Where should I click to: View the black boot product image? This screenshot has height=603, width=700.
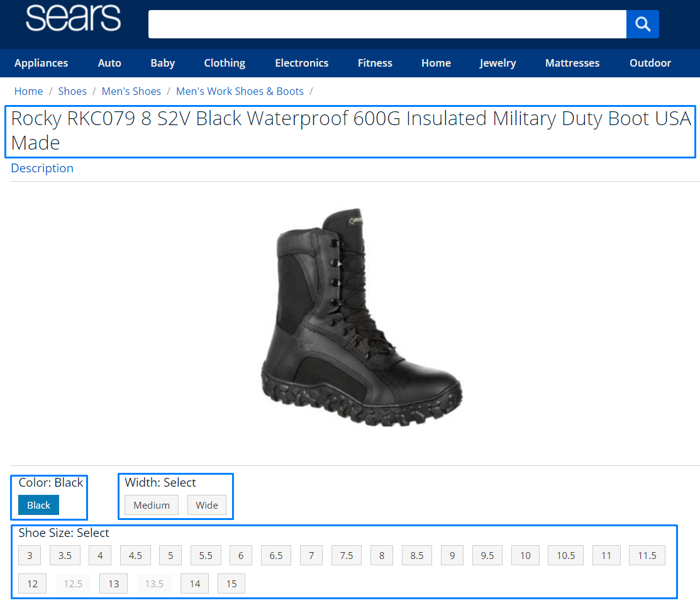362,317
